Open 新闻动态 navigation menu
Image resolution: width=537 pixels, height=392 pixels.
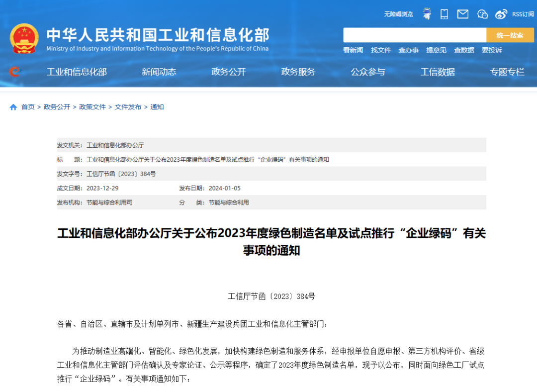[159, 72]
